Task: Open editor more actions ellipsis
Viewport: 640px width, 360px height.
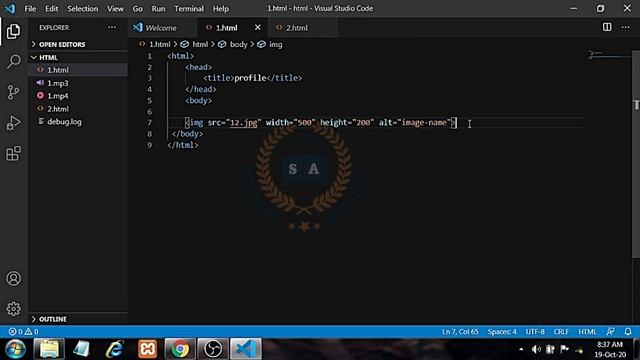Action: pyautogui.click(x=625, y=27)
